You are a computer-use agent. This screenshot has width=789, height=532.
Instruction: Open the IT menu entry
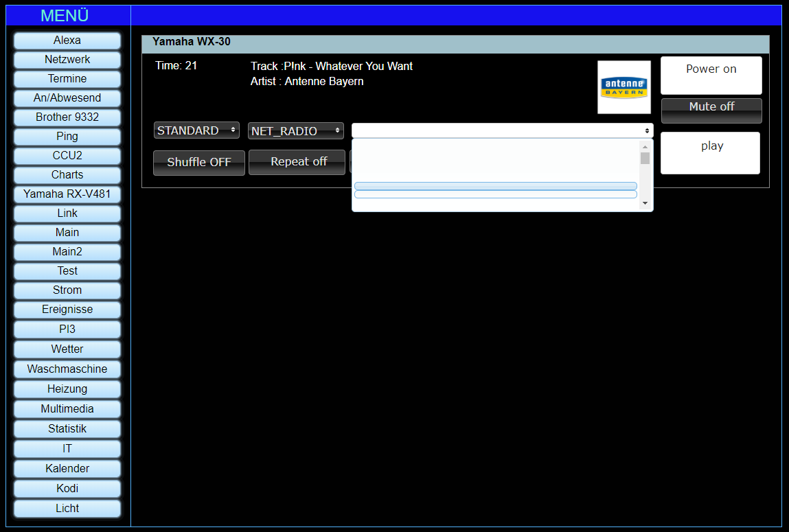pyautogui.click(x=67, y=448)
